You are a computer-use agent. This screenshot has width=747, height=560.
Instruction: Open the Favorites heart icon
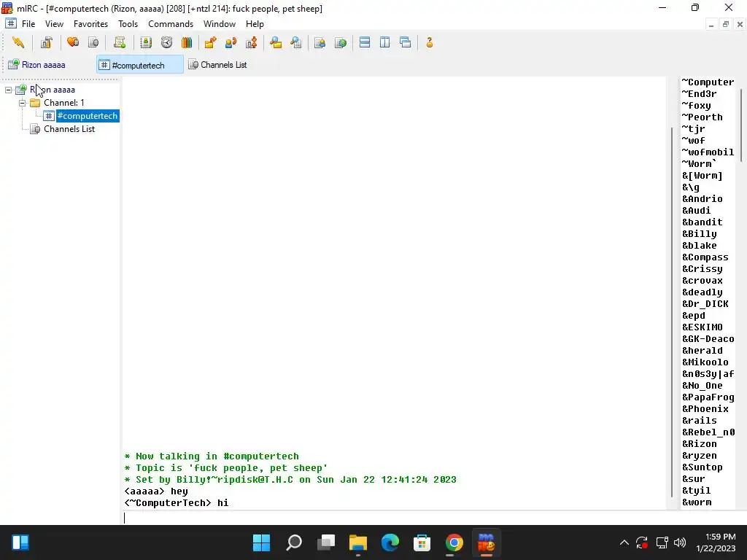point(73,42)
